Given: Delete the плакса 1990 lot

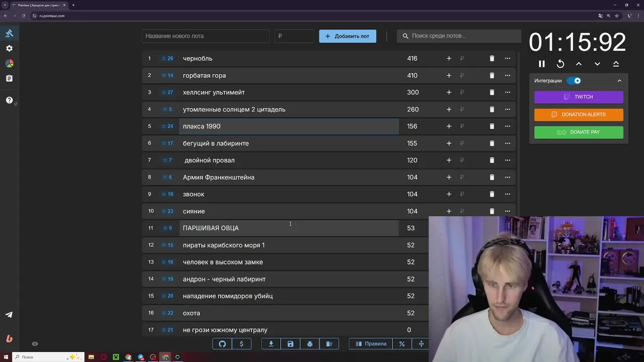Looking at the screenshot, I should [492, 126].
